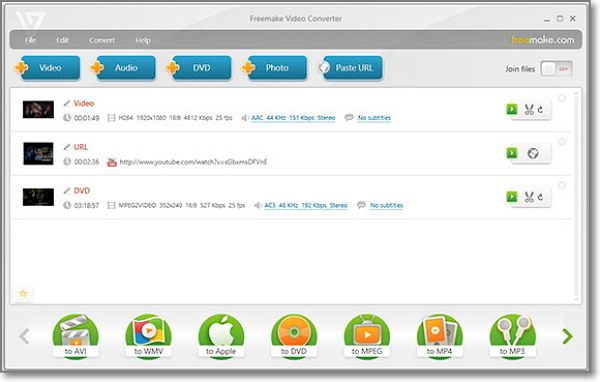This screenshot has width=600, height=382.
Task: Open the AAC 44 KHz audio track dropdown
Action: coord(293,118)
